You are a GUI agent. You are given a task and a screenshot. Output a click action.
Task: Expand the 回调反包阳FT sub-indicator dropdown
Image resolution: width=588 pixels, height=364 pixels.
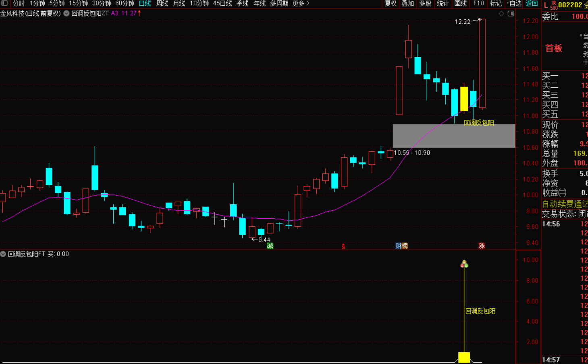[3, 254]
